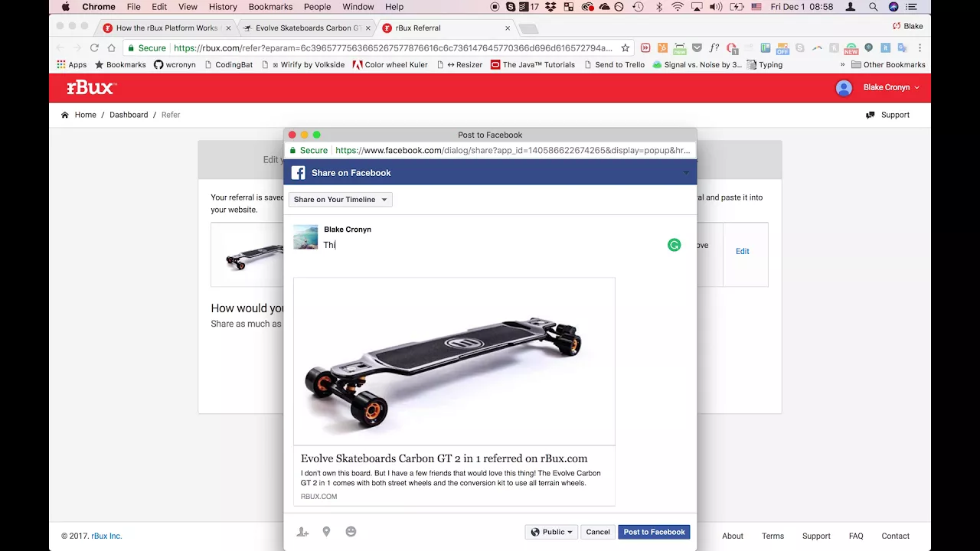Click the Facebook logo in the dialog header
Image resolution: width=980 pixels, height=551 pixels.
click(299, 173)
